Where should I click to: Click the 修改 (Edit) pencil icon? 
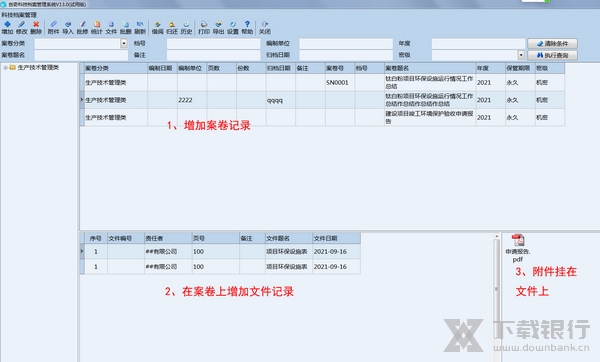(21, 28)
